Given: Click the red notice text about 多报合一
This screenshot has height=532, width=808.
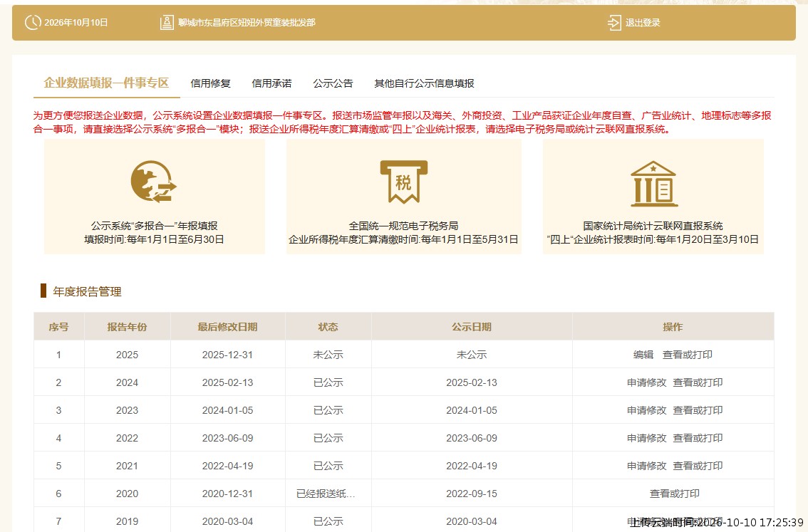Looking at the screenshot, I should click(x=403, y=122).
